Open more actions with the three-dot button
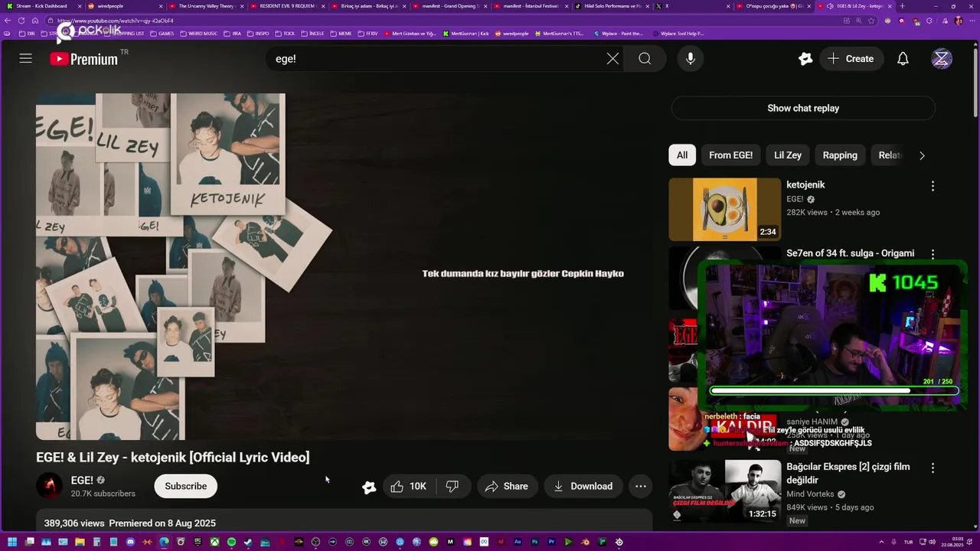Viewport: 980px width, 551px height. tap(641, 486)
